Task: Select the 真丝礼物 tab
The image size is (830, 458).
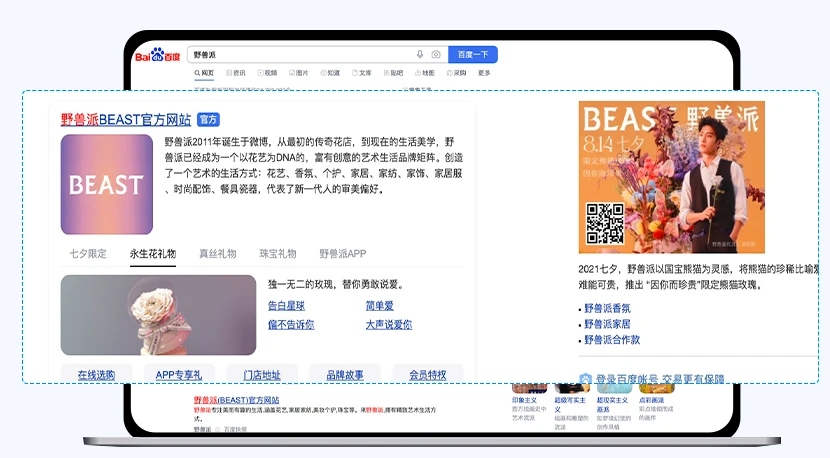Action: click(x=217, y=254)
